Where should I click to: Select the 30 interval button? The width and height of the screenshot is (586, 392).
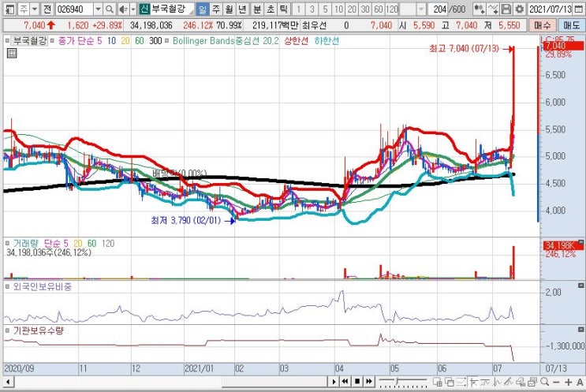(x=365, y=9)
